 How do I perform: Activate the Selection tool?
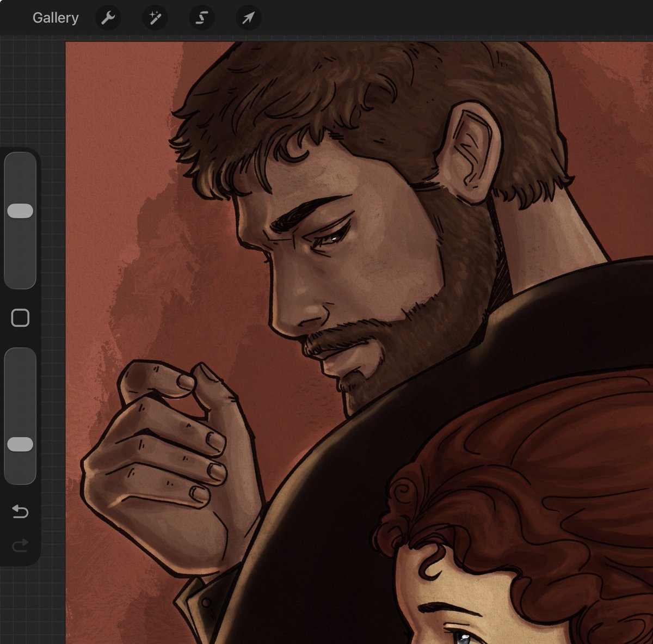[x=202, y=18]
